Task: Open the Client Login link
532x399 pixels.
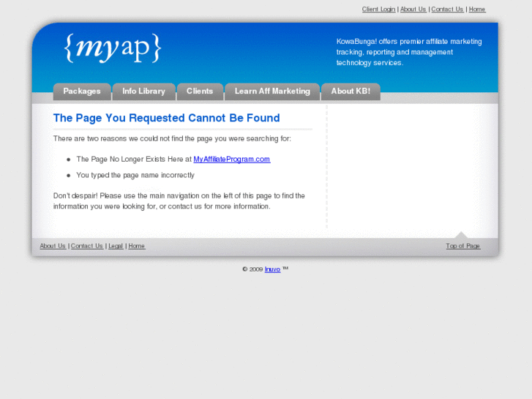Action: (378, 10)
